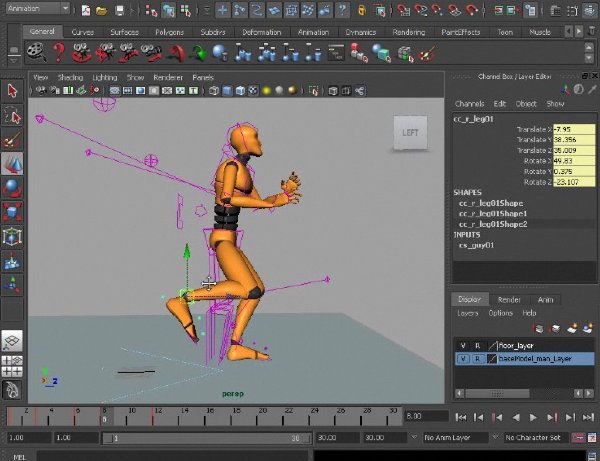Switch to the Rendering shelf tab

coord(409,32)
